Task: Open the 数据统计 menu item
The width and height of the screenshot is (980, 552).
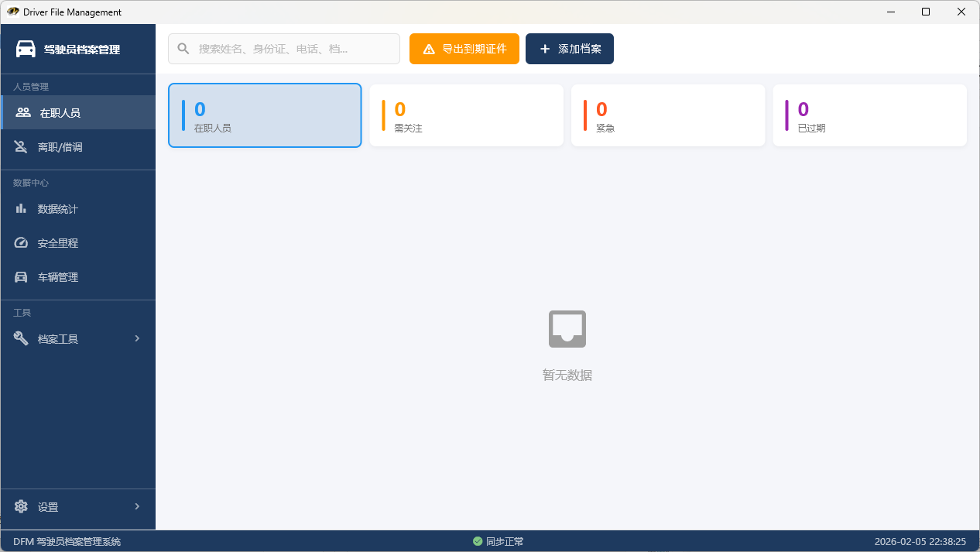Action: (58, 209)
